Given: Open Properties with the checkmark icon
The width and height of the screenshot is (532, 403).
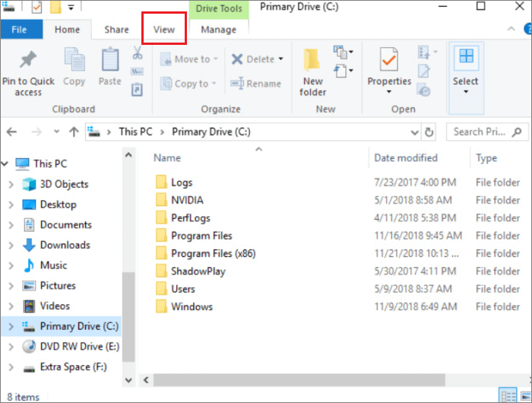Looking at the screenshot, I should (x=388, y=60).
